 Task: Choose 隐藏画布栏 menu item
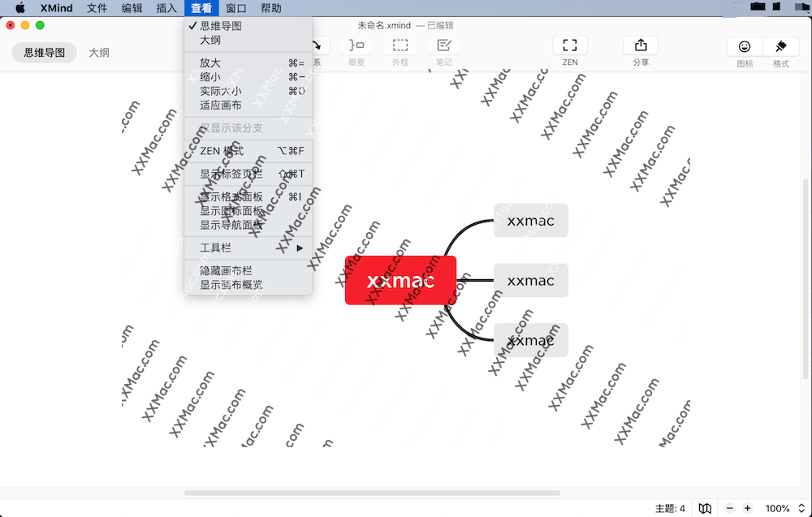[x=248, y=270]
